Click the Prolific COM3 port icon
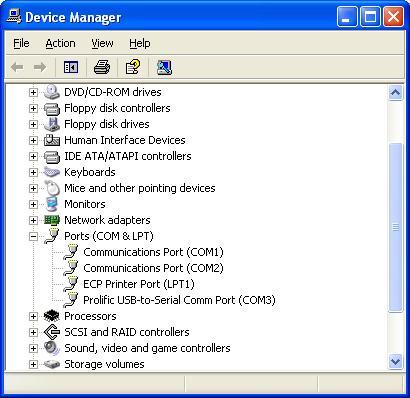 [x=71, y=300]
